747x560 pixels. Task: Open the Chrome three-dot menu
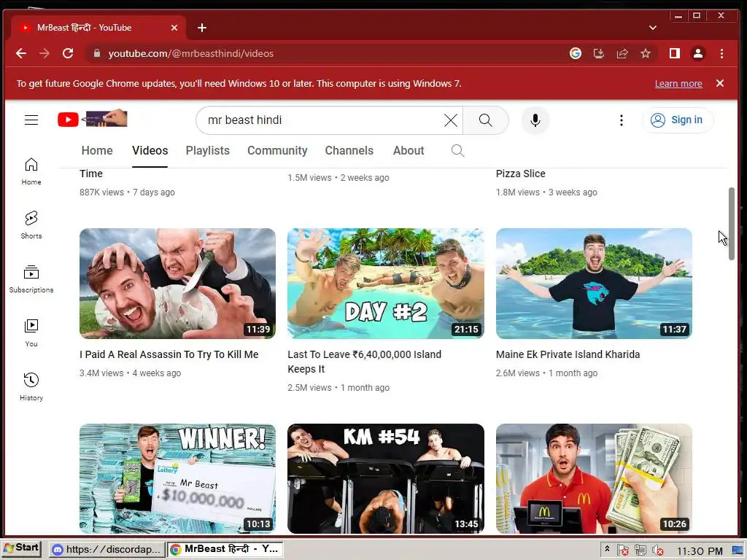(x=721, y=53)
